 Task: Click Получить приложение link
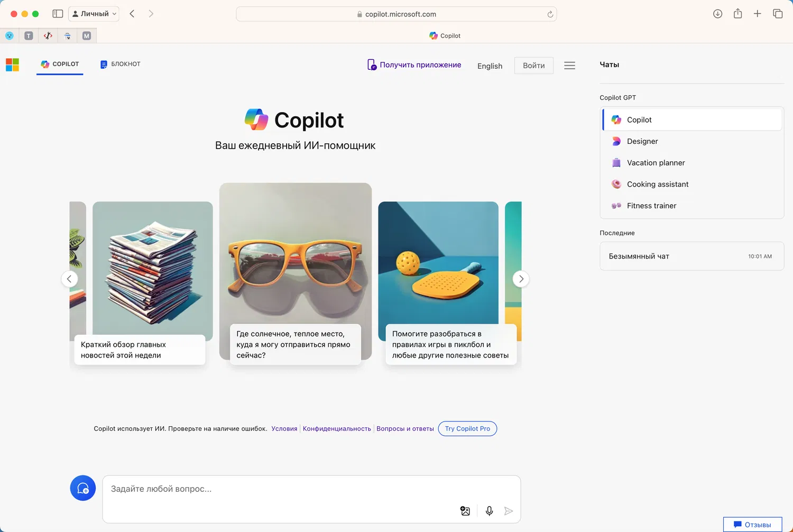pyautogui.click(x=414, y=65)
